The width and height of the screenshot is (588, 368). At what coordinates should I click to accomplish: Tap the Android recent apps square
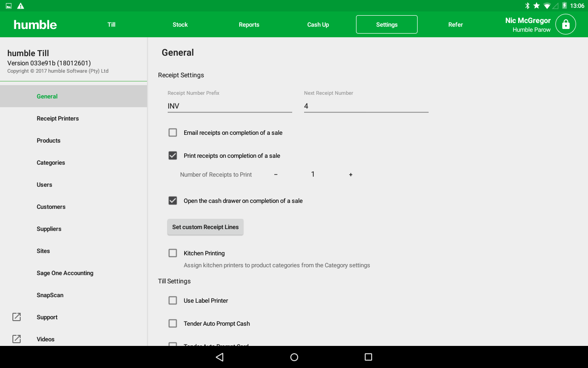[x=368, y=357]
